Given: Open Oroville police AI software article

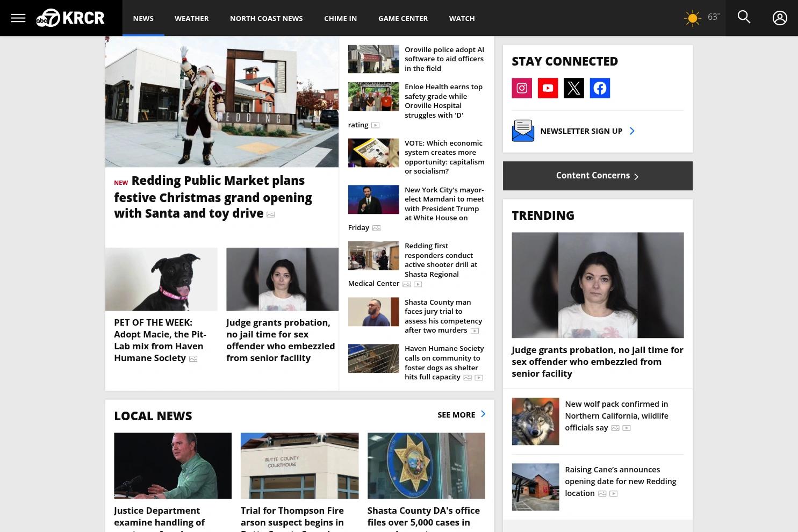Looking at the screenshot, I should tap(444, 59).
